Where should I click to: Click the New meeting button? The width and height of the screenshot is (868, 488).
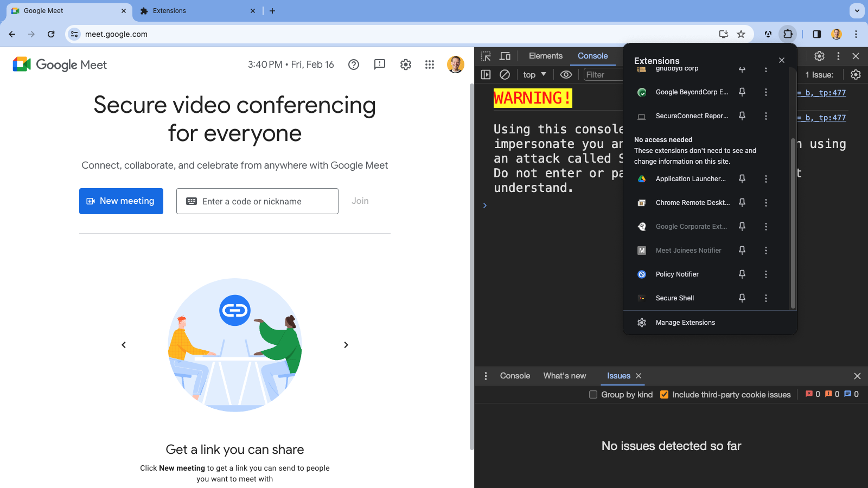coord(121,201)
